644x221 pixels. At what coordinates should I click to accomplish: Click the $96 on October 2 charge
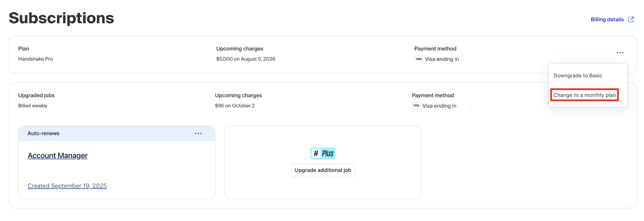[235, 106]
